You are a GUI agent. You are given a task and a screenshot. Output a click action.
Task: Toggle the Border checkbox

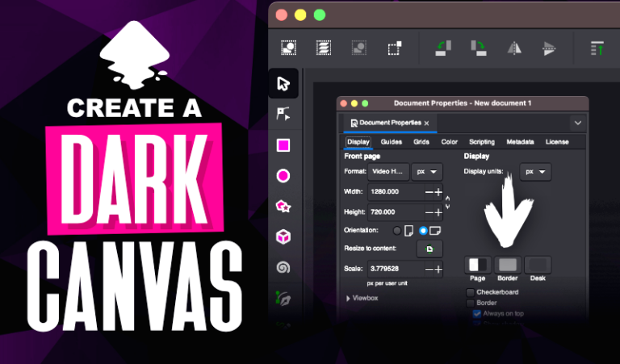click(x=470, y=303)
